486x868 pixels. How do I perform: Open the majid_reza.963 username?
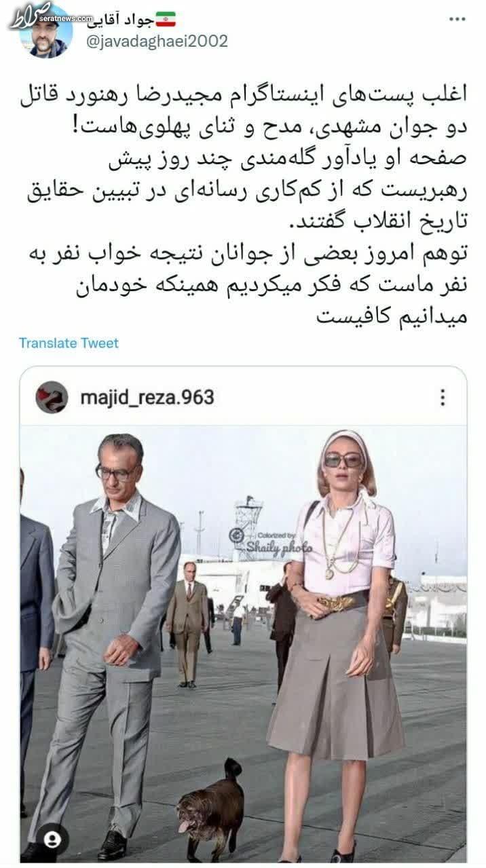pyautogui.click(x=147, y=397)
